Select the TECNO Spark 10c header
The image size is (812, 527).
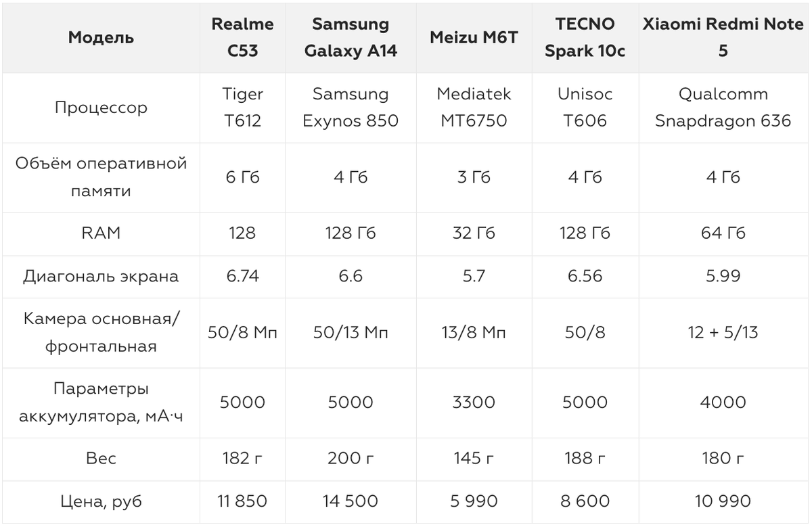(585, 37)
